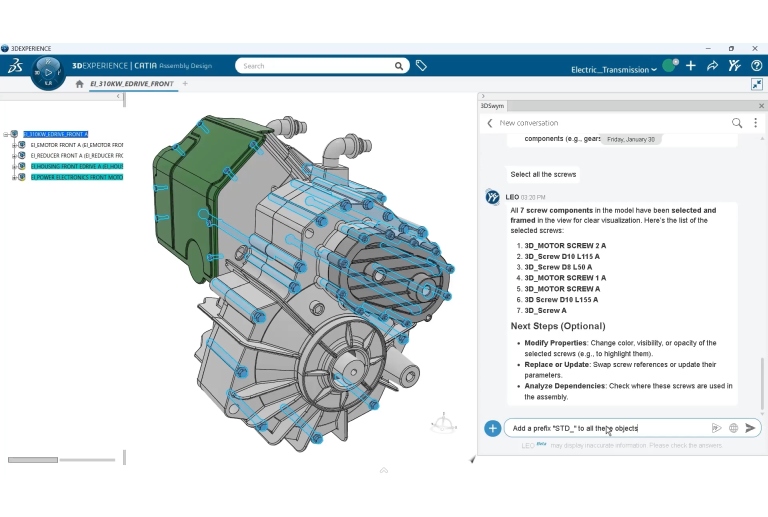Viewport: 768px width, 517px height.
Task: Click the green user status avatar
Action: pos(670,66)
